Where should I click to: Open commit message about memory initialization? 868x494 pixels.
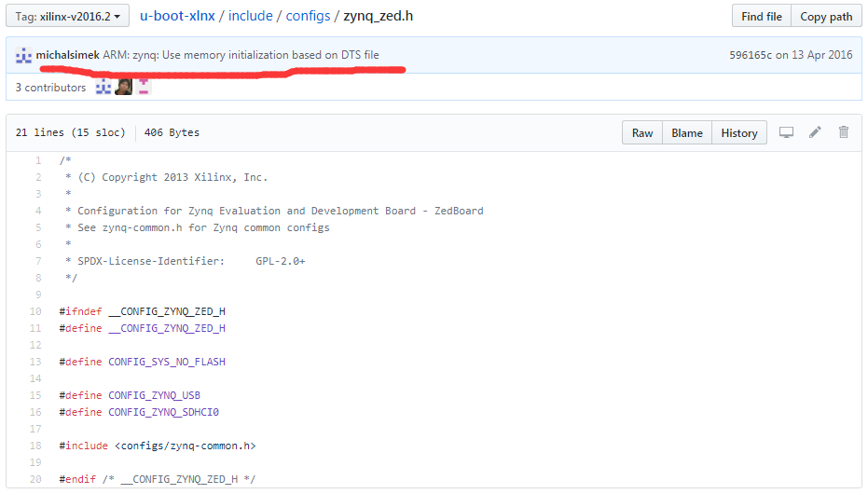241,55
